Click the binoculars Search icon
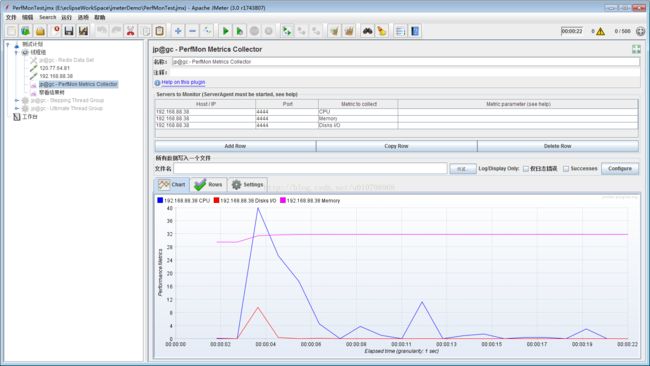Screen dimensions: 650x366 coord(367,31)
